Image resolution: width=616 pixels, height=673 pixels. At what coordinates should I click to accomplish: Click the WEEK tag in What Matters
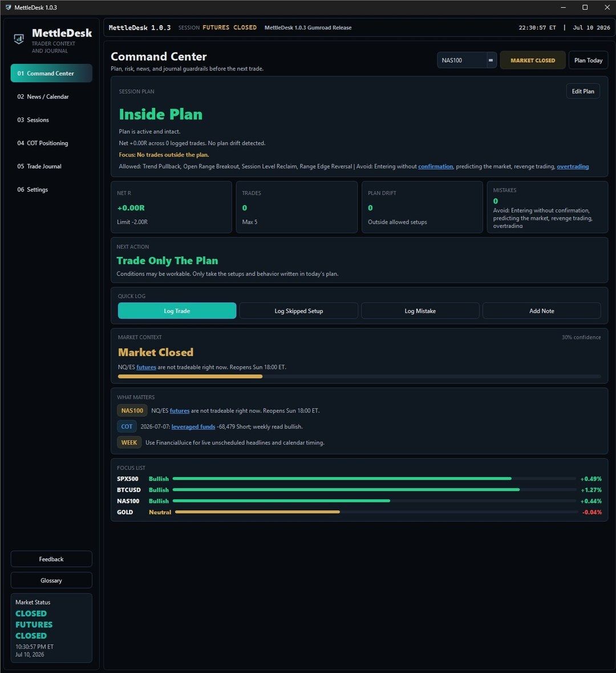tap(129, 442)
